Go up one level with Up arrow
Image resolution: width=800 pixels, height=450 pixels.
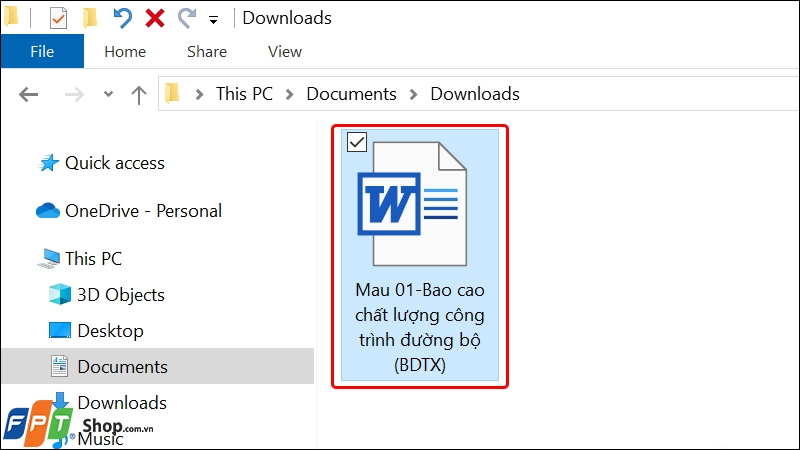[x=139, y=94]
